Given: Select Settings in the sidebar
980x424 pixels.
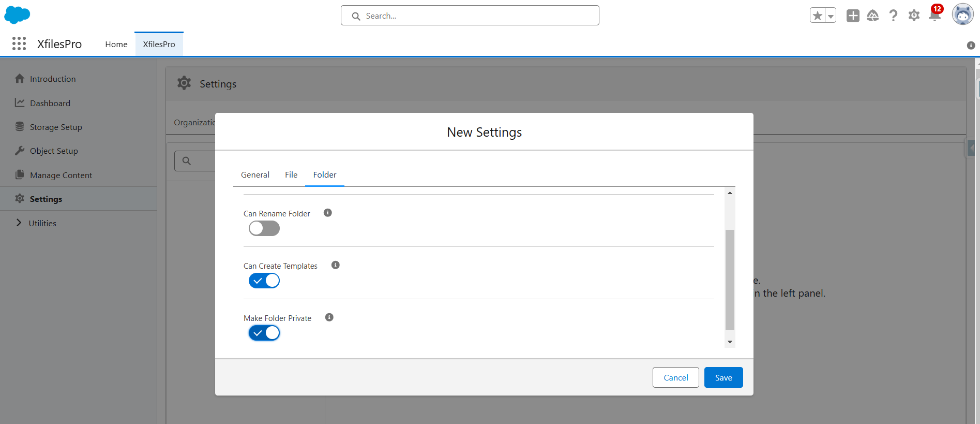Looking at the screenshot, I should click(x=78, y=199).
